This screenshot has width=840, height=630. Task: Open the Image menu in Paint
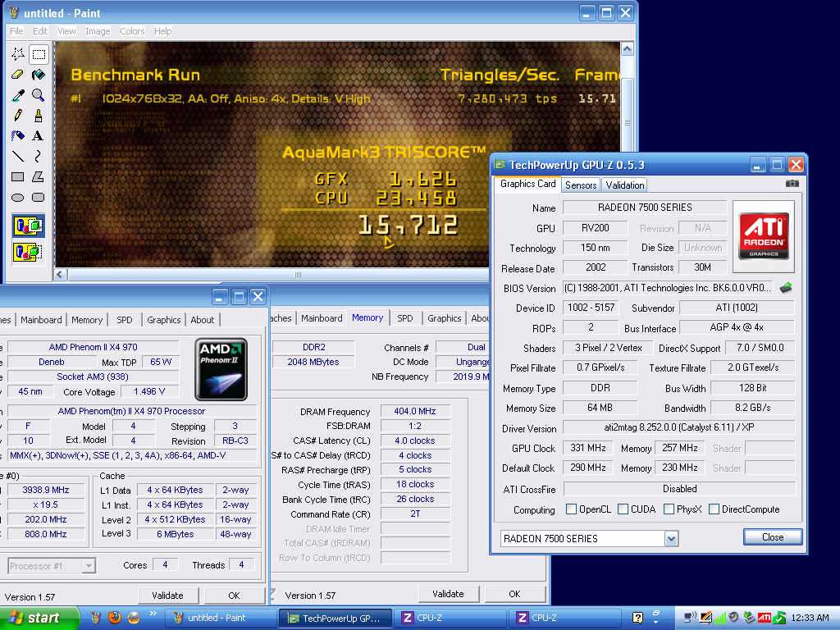pyautogui.click(x=98, y=31)
